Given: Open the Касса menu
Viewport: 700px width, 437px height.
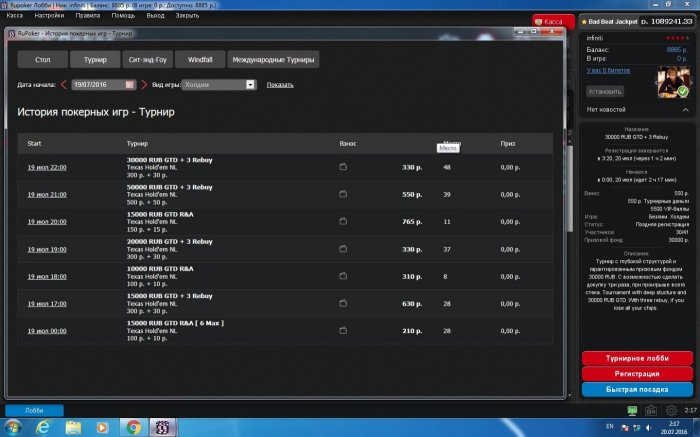Looking at the screenshot, I should coord(15,16).
